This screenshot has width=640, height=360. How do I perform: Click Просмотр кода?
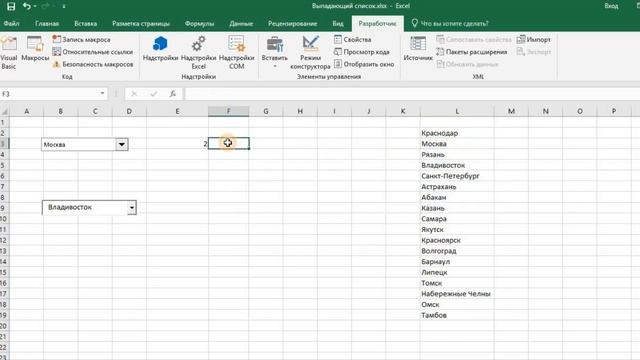click(362, 52)
